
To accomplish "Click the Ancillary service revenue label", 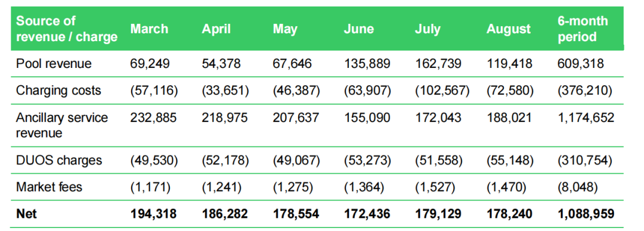I will [x=62, y=125].
